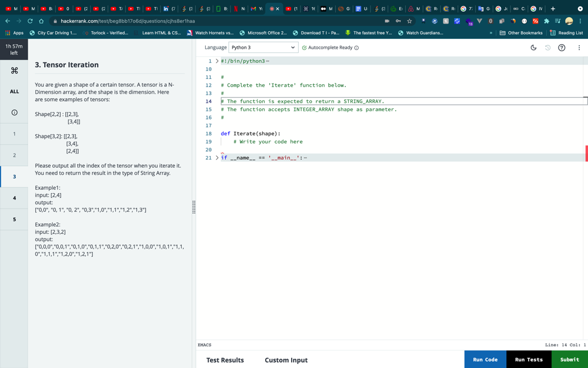Open Watch Guardians bookmark
This screenshot has height=368, width=588.
420,32
